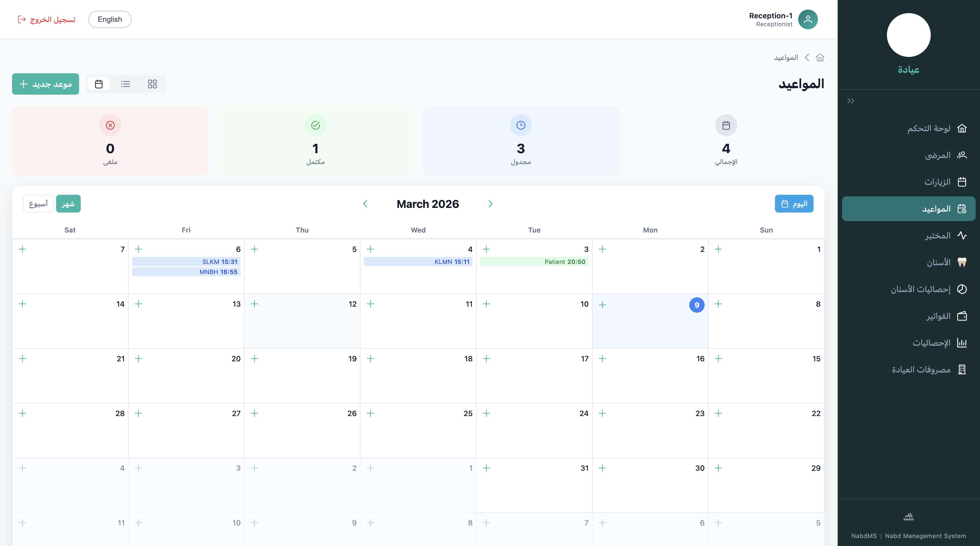
Task: Click the new appointment button (موعد جديد)
Action: click(45, 84)
